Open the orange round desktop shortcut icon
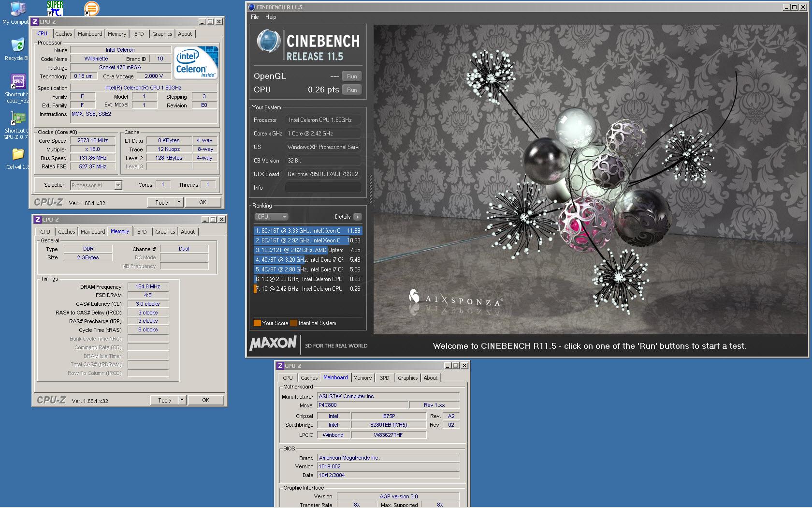Viewport: 812px width, 508px height. coord(91,8)
